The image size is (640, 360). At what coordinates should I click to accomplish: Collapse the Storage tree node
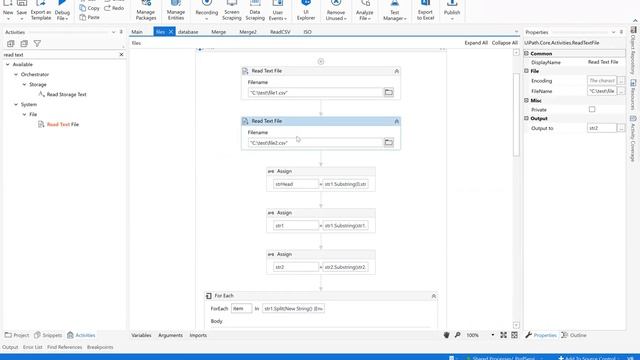pyautogui.click(x=24, y=84)
